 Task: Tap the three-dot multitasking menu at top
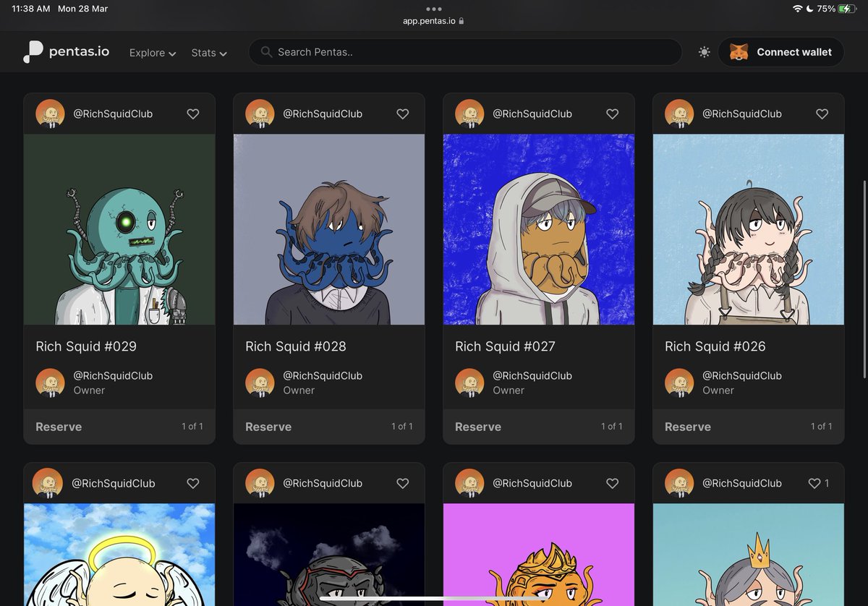433,9
